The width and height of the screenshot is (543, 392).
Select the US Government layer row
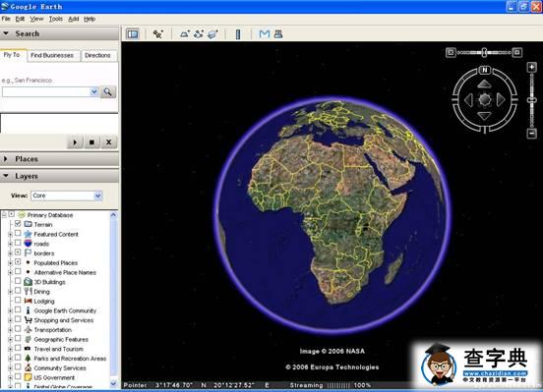pos(54,377)
